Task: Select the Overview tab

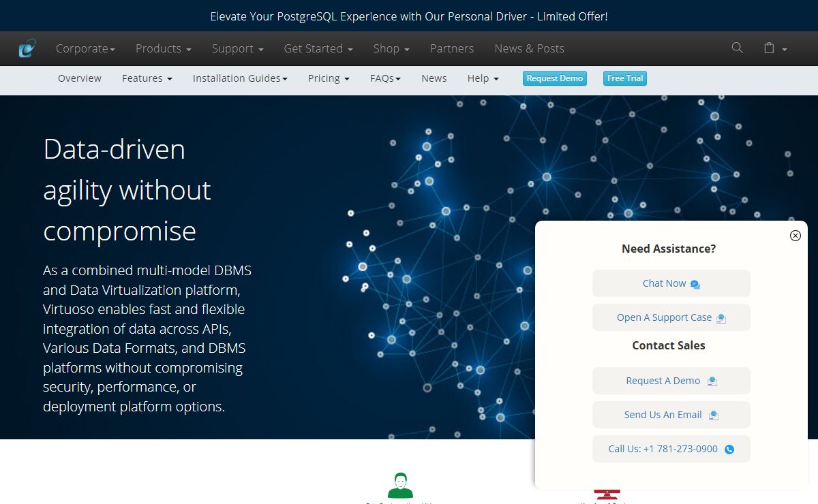Action: point(80,78)
